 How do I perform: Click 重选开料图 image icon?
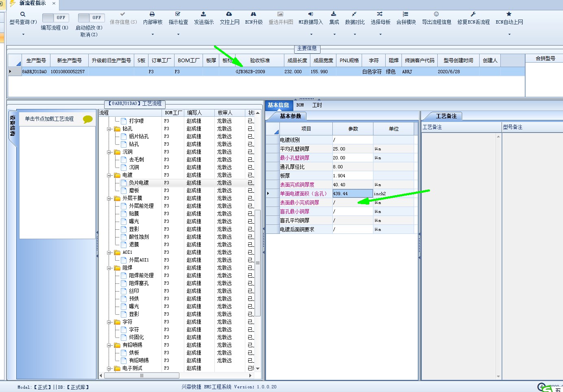click(280, 14)
